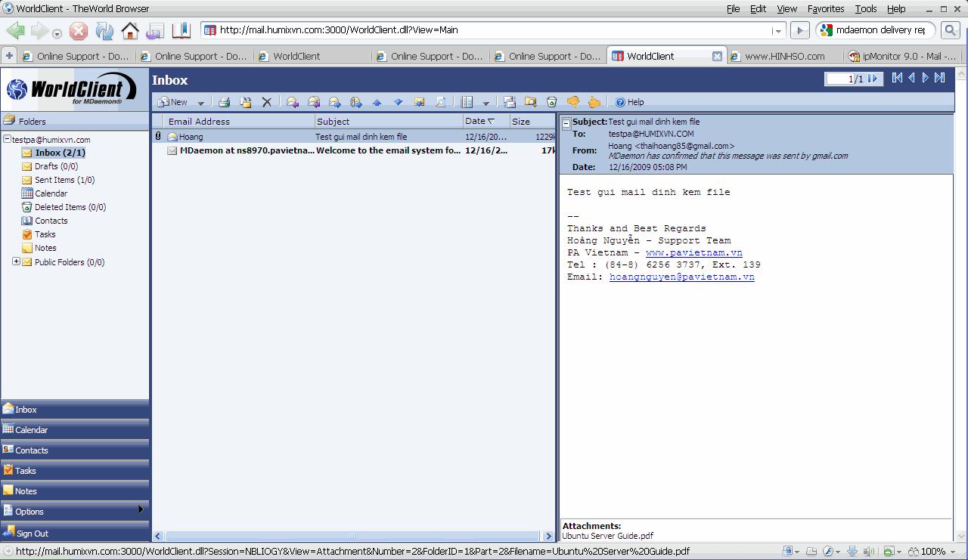
Task: Collapse the message header with minus box
Action: coord(566,124)
